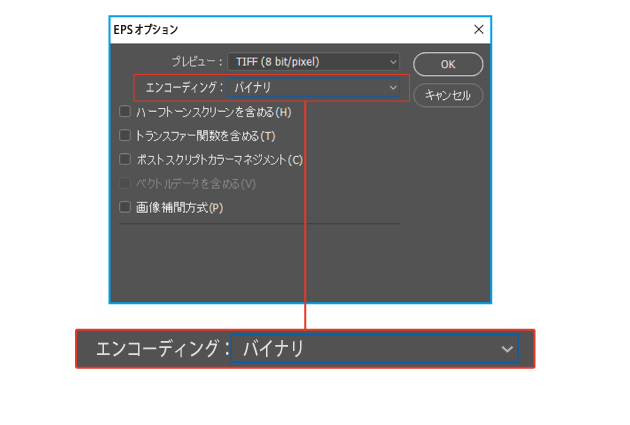This screenshot has width=630, height=425.
Task: Enable 画像補間方式 checkbox
Action: click(x=125, y=207)
